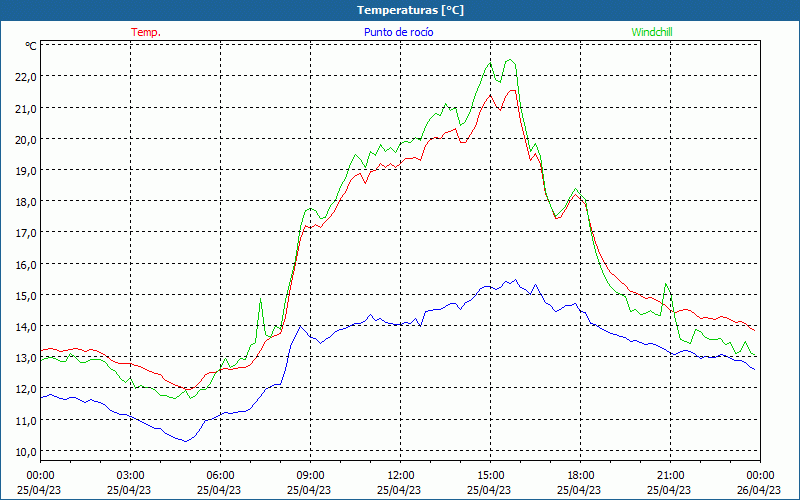
Task: Click the 22,0 y-axis value
Action: coord(27,77)
